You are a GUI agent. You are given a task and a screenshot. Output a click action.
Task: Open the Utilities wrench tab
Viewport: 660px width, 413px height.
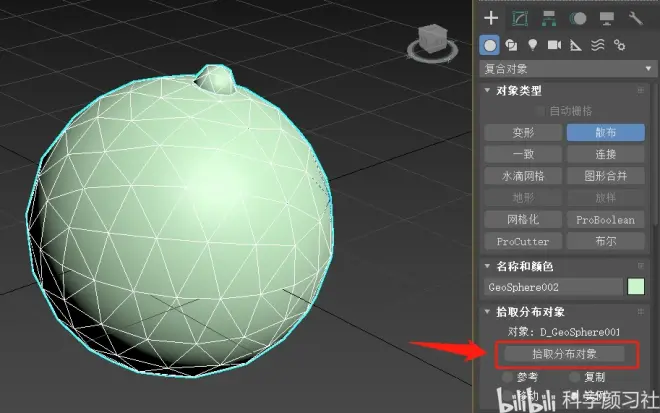(x=635, y=19)
